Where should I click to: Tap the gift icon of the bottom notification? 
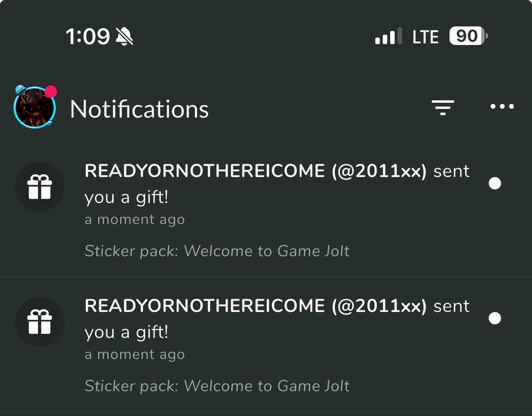point(40,321)
